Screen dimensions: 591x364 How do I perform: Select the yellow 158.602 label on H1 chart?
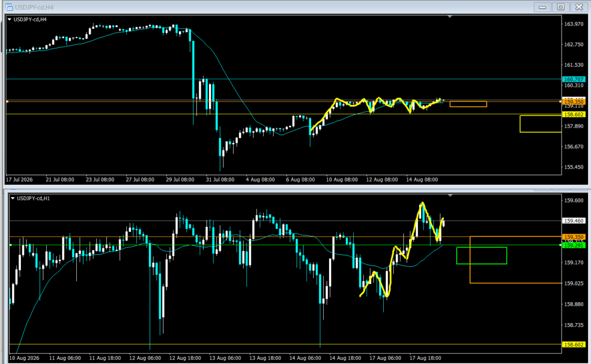pyautogui.click(x=574, y=344)
